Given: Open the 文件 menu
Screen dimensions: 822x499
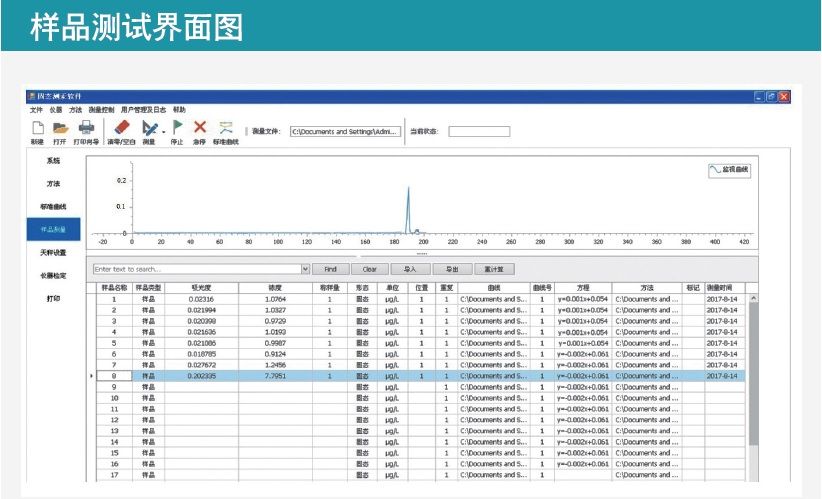Looking at the screenshot, I should click(36, 110).
